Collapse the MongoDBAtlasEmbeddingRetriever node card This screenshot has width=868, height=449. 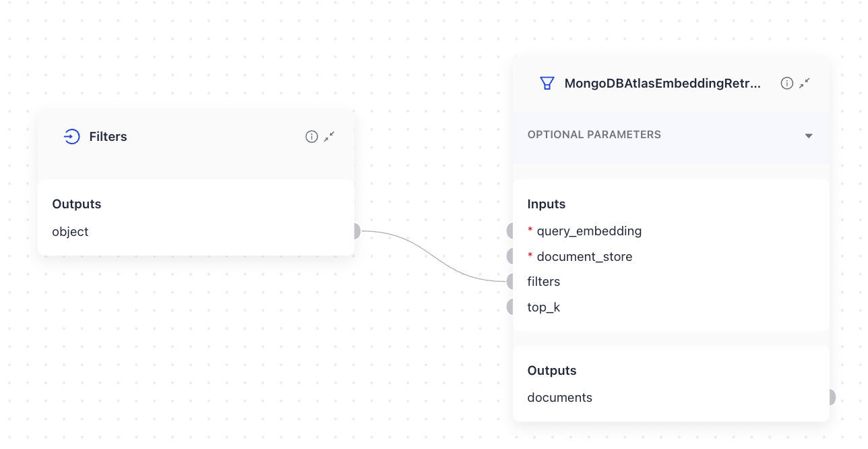[804, 84]
